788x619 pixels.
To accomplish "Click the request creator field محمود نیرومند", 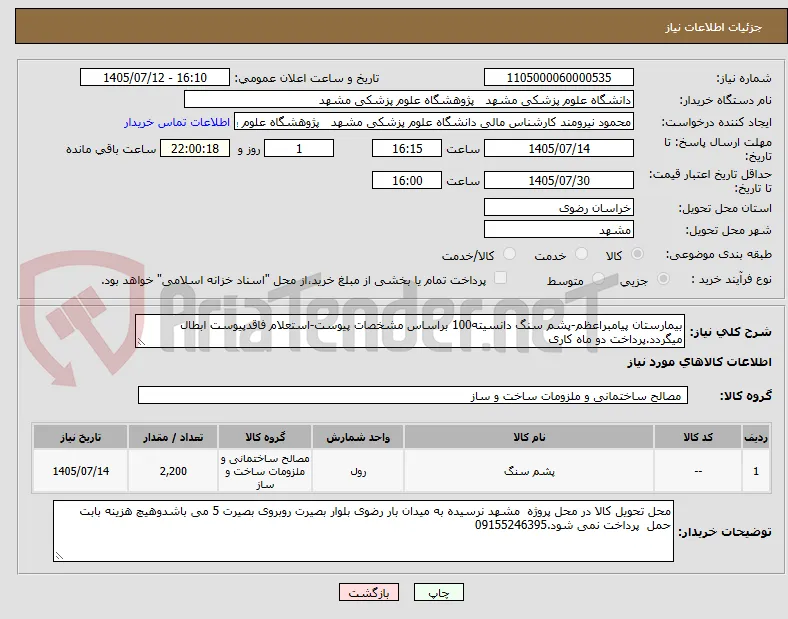I will pyautogui.click(x=434, y=122).
